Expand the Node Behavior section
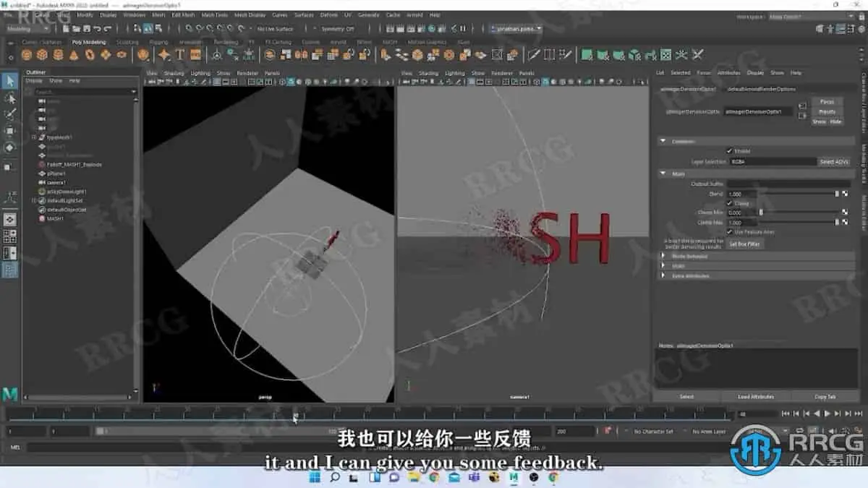 click(x=663, y=256)
